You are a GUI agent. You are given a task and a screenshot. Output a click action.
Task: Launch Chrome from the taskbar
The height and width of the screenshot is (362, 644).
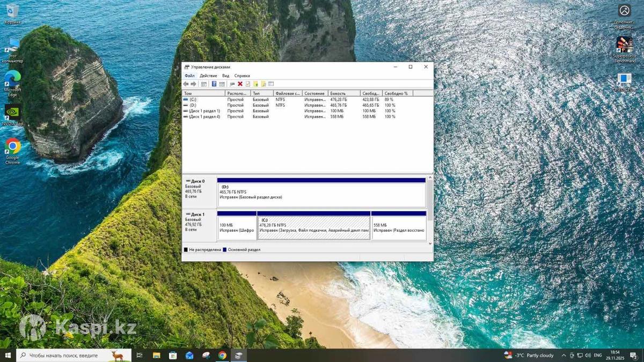coord(222,355)
